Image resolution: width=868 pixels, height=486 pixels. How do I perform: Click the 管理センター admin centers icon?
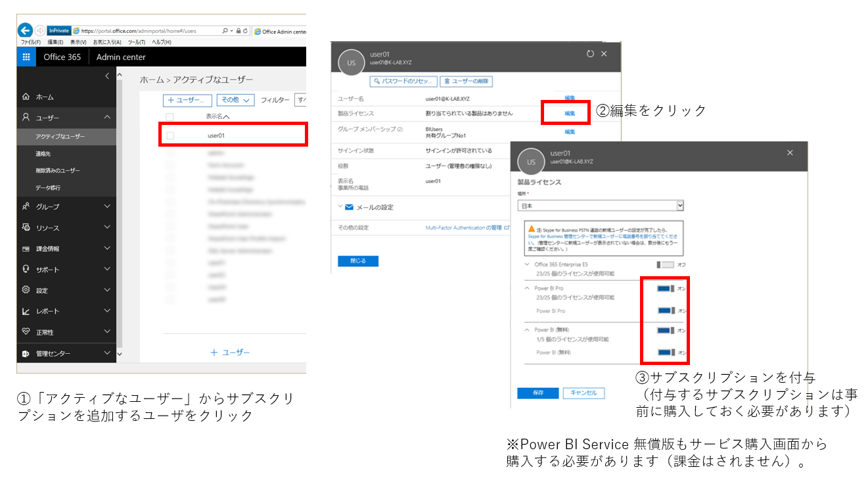[26, 353]
